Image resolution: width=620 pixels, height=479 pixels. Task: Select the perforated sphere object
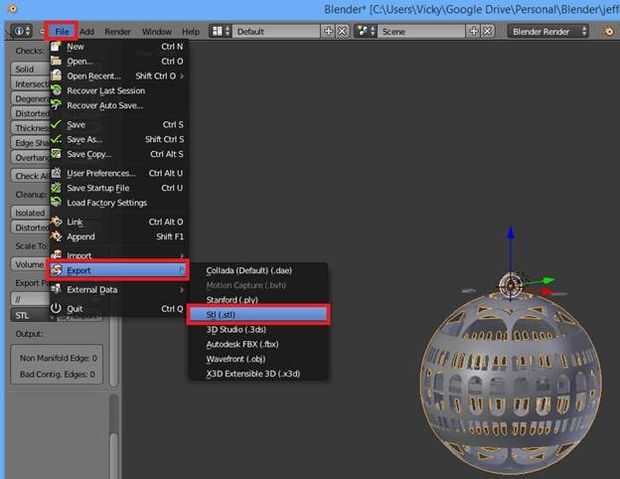[x=510, y=382]
